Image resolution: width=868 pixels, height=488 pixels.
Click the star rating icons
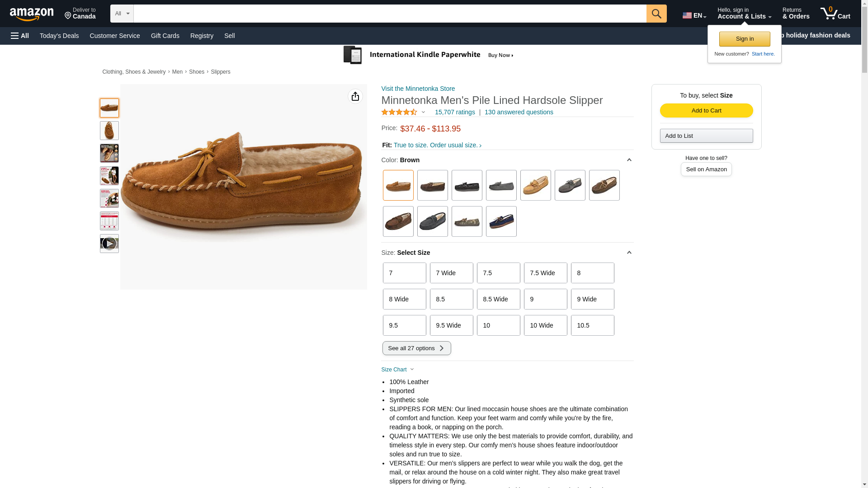tap(399, 112)
